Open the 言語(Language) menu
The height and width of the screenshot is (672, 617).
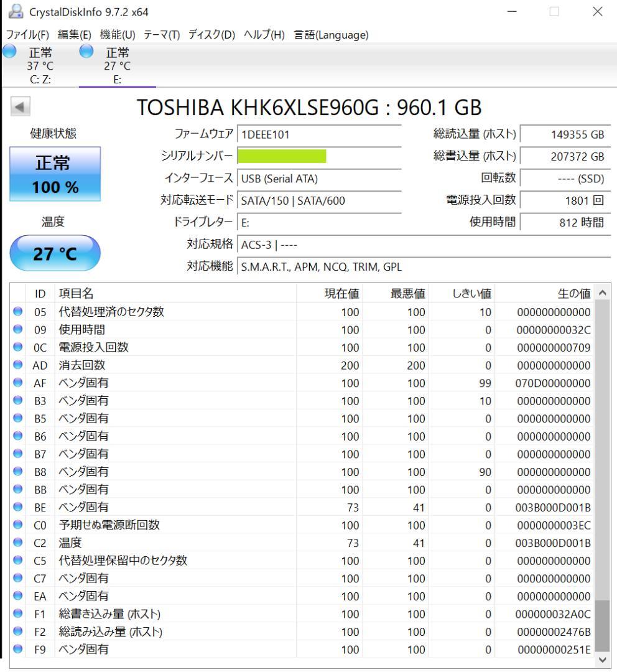332,35
